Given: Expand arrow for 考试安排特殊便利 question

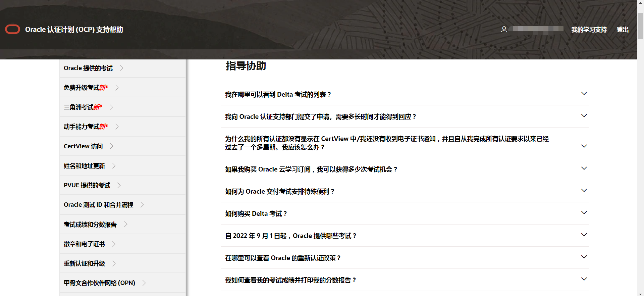Looking at the screenshot, I should click(x=584, y=191).
